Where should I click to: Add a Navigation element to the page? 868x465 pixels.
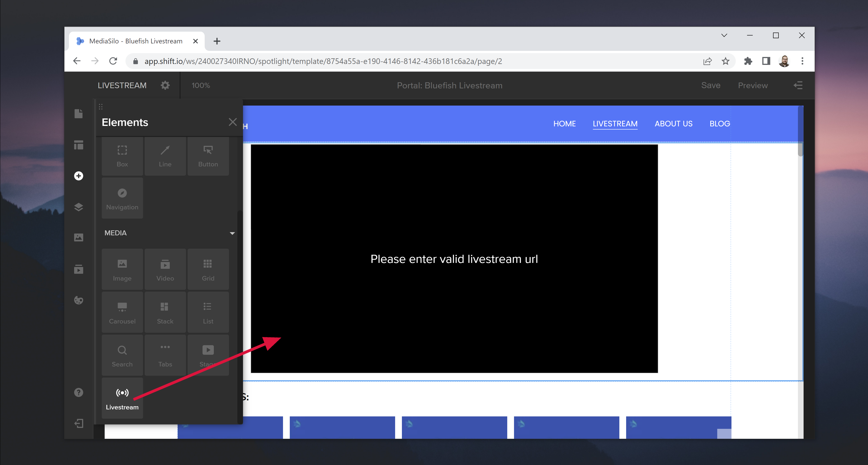(122, 198)
